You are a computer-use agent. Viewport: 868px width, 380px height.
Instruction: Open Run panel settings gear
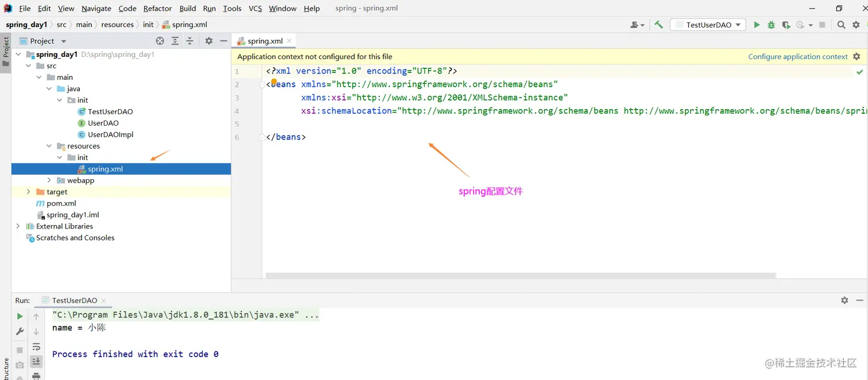point(844,300)
